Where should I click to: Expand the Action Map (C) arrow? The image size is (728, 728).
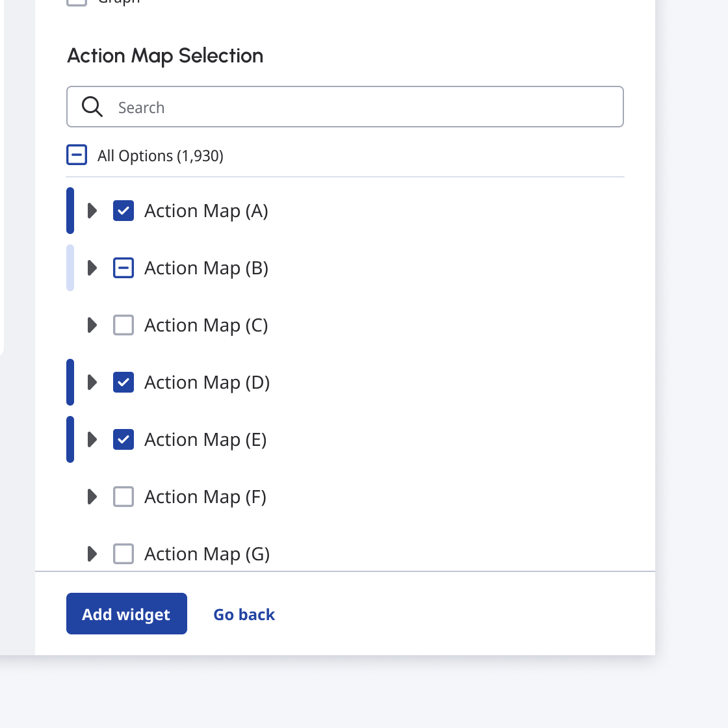click(92, 325)
